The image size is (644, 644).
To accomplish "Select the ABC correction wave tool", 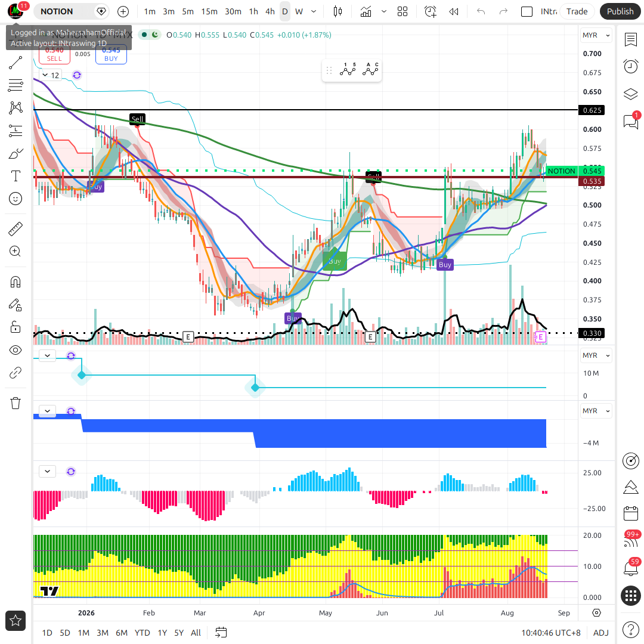I will pos(370,69).
